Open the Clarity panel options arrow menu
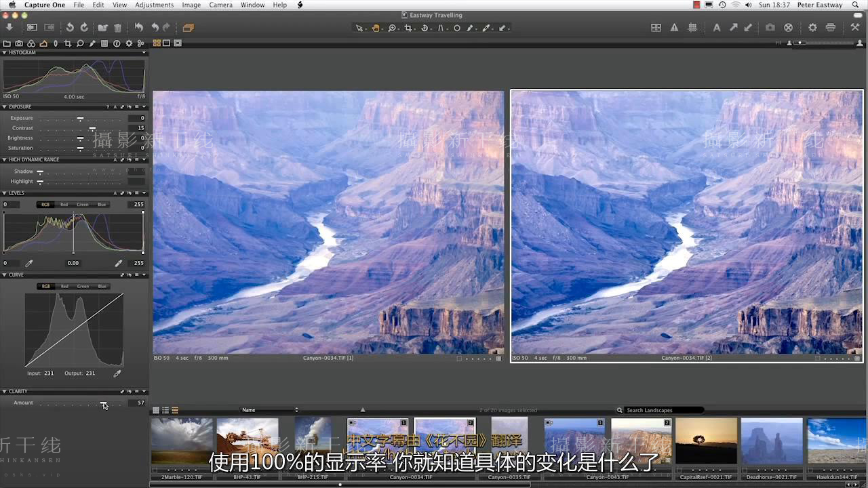Image resolution: width=868 pixels, height=488 pixels. click(144, 392)
